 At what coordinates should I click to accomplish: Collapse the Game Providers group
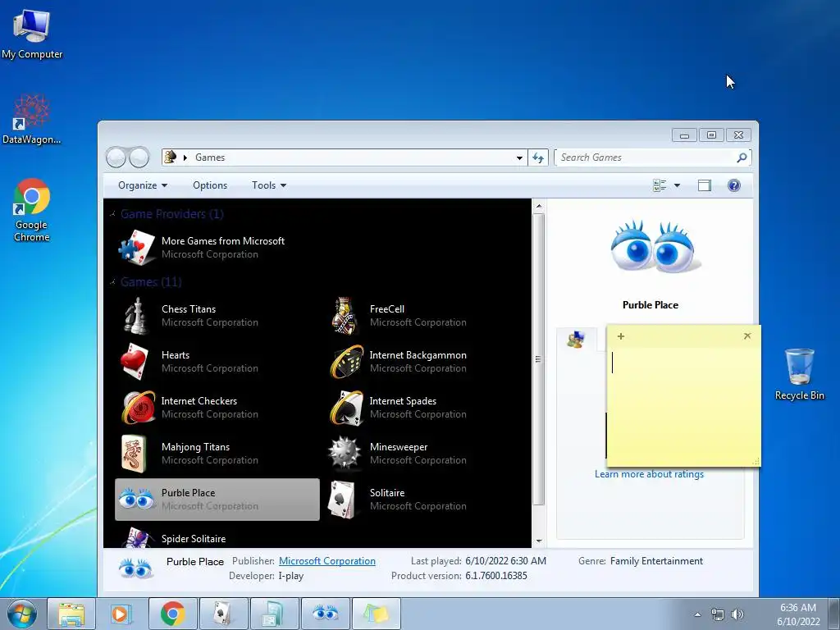click(113, 214)
